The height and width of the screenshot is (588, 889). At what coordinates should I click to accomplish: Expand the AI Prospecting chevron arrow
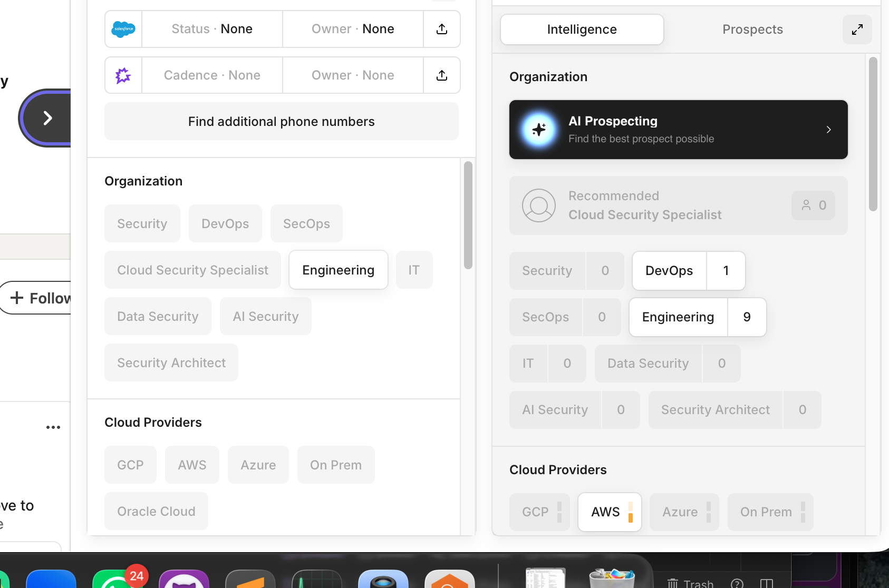pyautogui.click(x=828, y=130)
